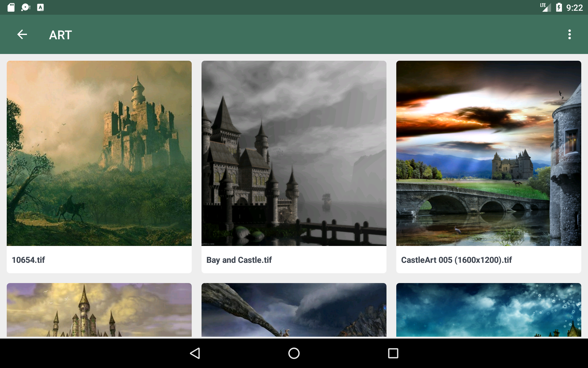Tap the keyboard language 'A' status icon

tap(40, 7)
